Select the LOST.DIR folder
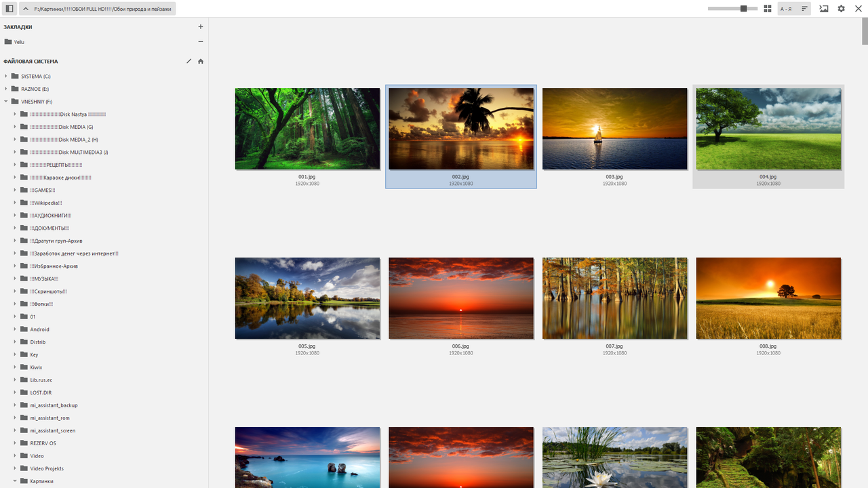 coord(41,392)
